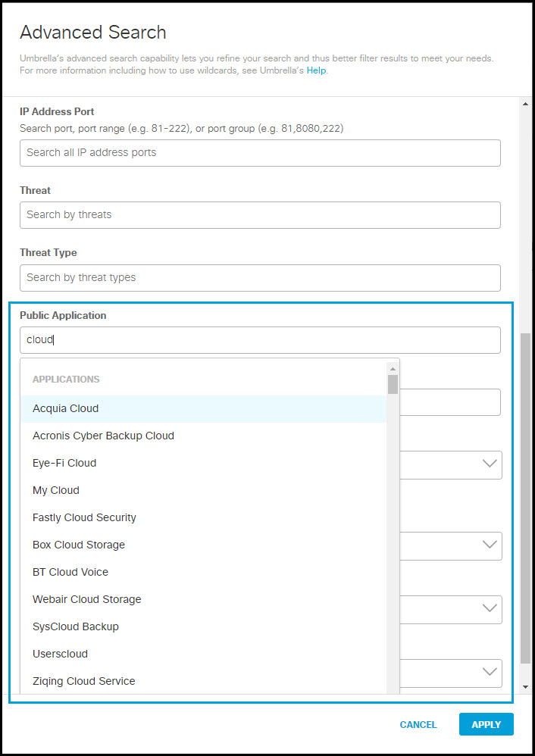Click the suggestion list's scrollbar thumb
The width and height of the screenshot is (535, 756).
coord(393,384)
